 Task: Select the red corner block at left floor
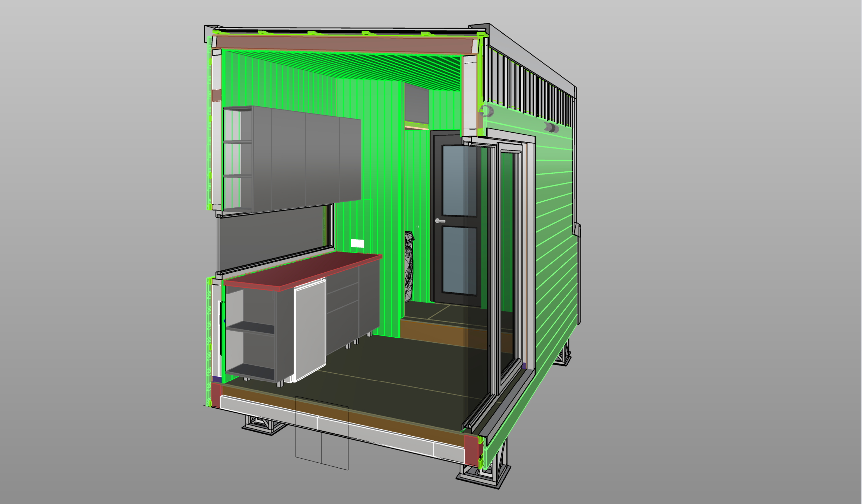[x=216, y=395]
